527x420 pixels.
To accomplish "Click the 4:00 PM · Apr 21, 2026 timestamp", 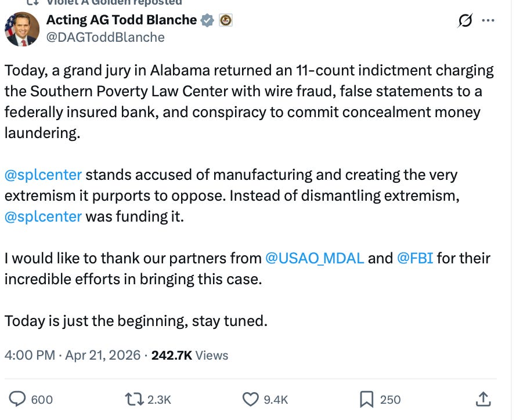I will [x=73, y=355].
